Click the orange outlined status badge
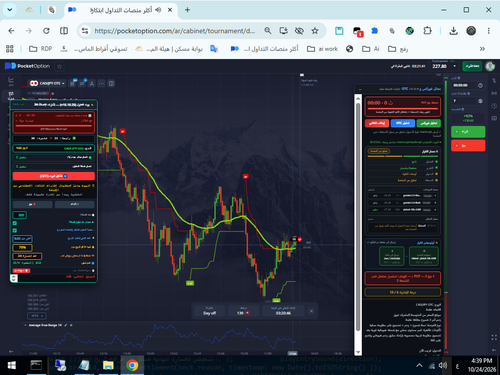This screenshot has height=375, width=500. click(x=379, y=151)
